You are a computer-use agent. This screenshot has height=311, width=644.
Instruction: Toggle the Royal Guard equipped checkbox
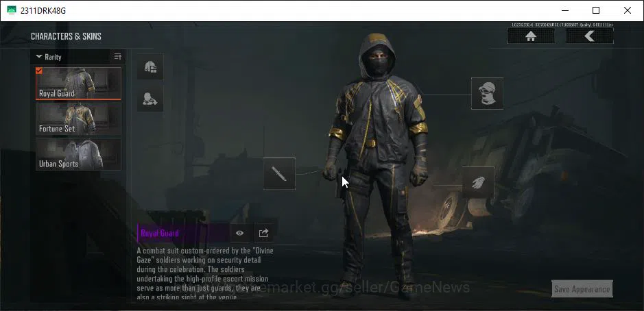39,71
